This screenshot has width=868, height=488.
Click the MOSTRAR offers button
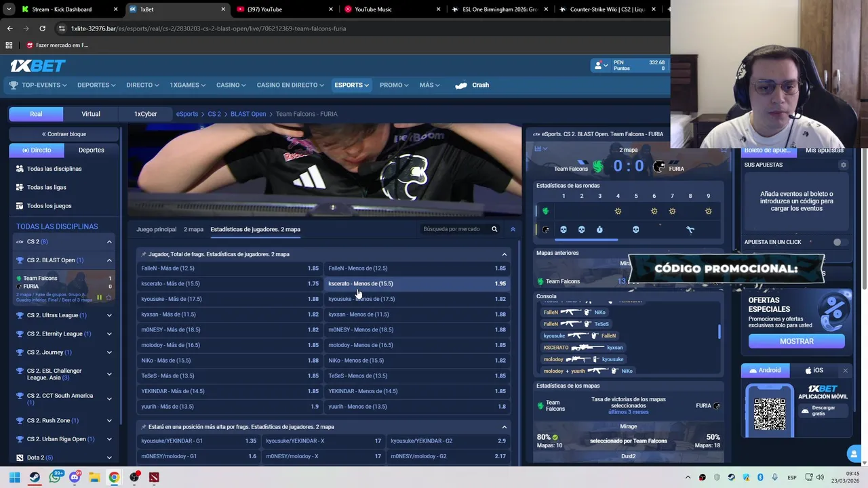pyautogui.click(x=796, y=342)
